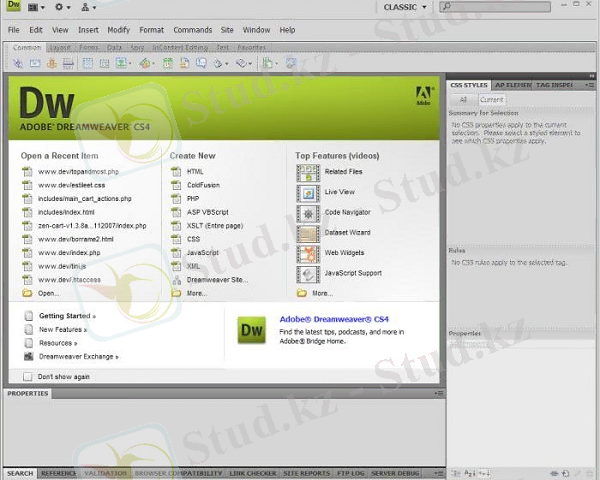
Task: Insert a Horizontal Rule from the toolbar
Action: (68, 63)
